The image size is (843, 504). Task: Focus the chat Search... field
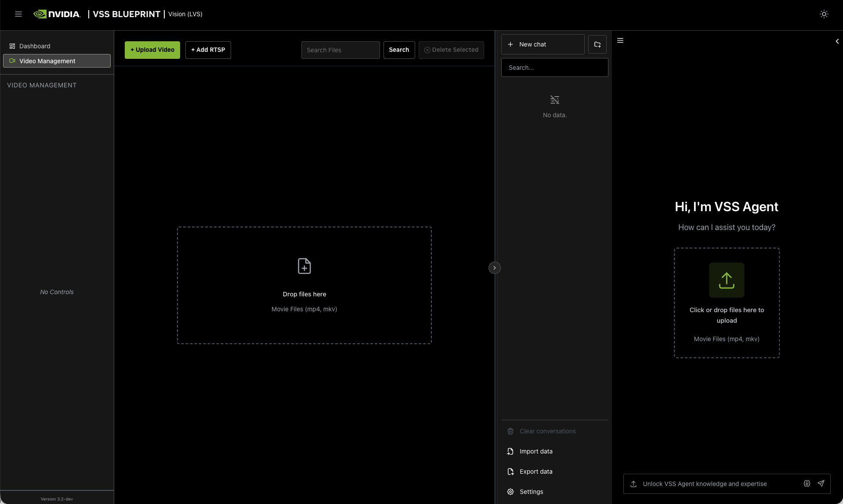point(555,68)
